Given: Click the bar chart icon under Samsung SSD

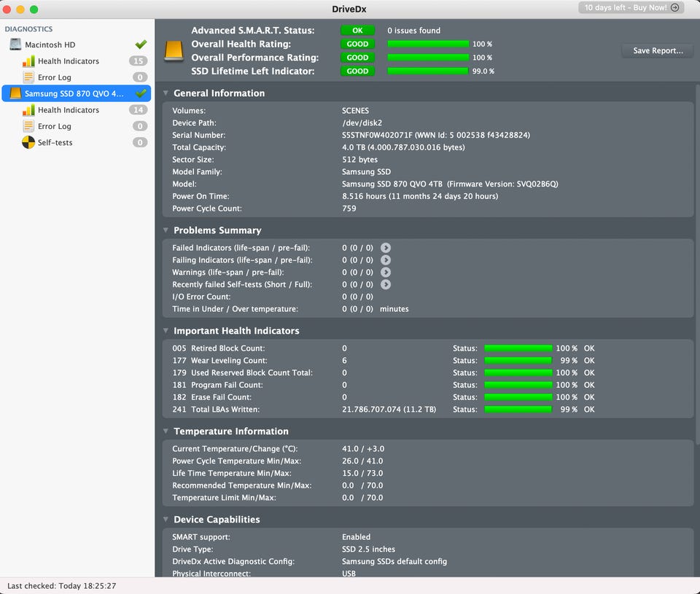Looking at the screenshot, I should click(28, 110).
